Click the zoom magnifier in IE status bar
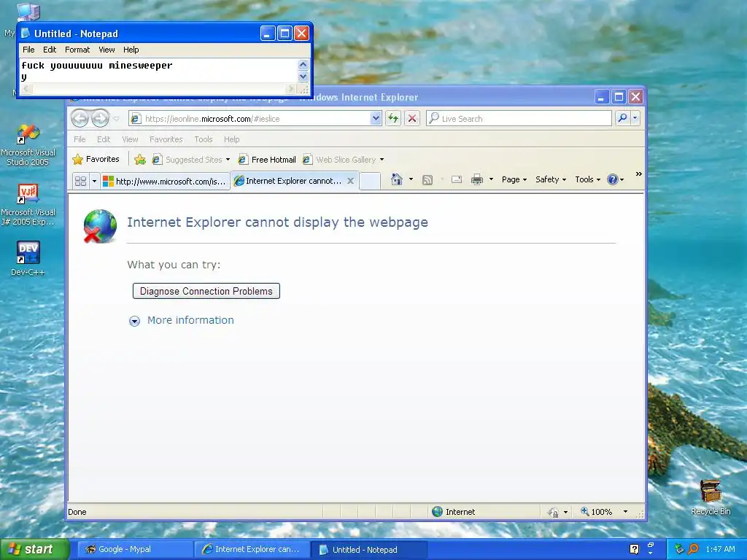This screenshot has height=560, width=747. pos(584,511)
